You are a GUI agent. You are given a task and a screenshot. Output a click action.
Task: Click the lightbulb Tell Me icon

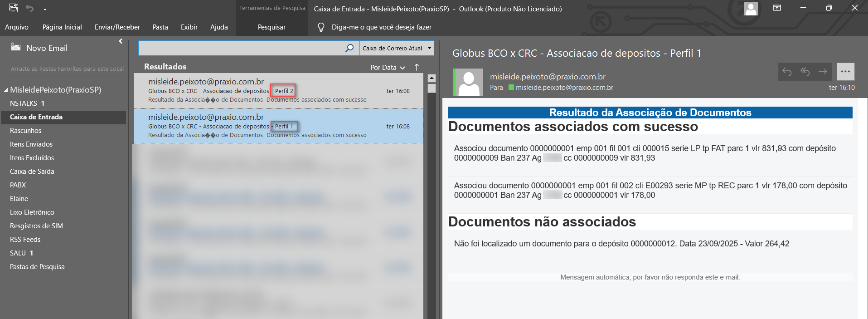[x=321, y=27]
